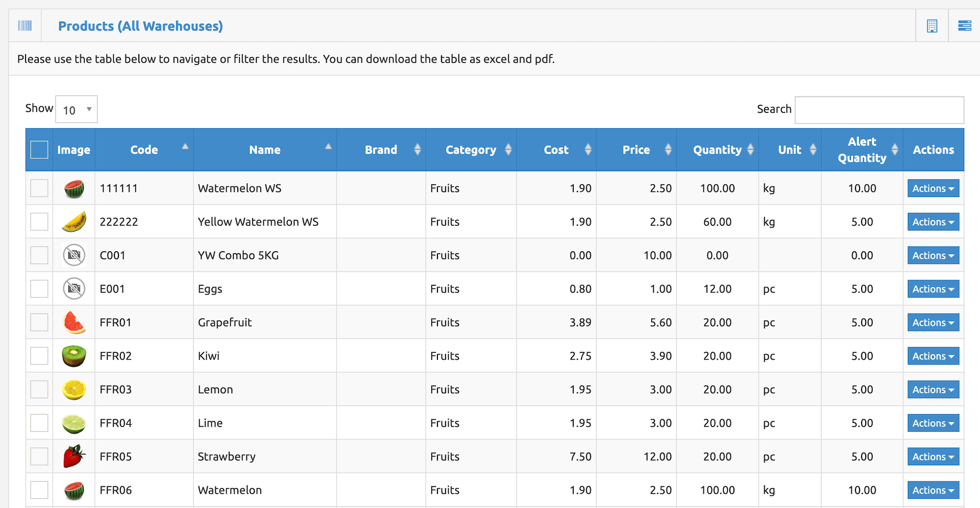980x508 pixels.
Task: Click the no-image placeholder for Eggs
Action: pyautogui.click(x=74, y=289)
